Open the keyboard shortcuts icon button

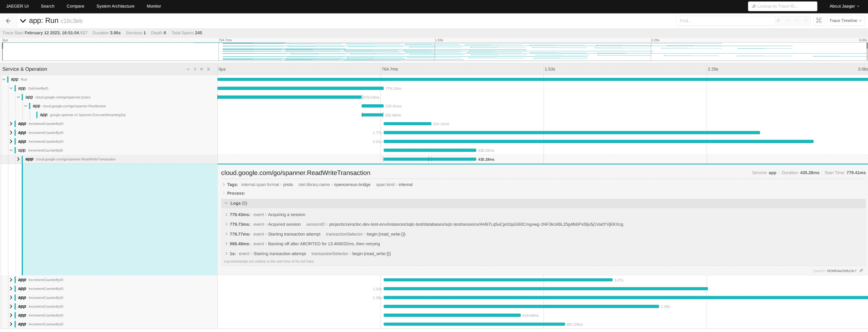(818, 21)
